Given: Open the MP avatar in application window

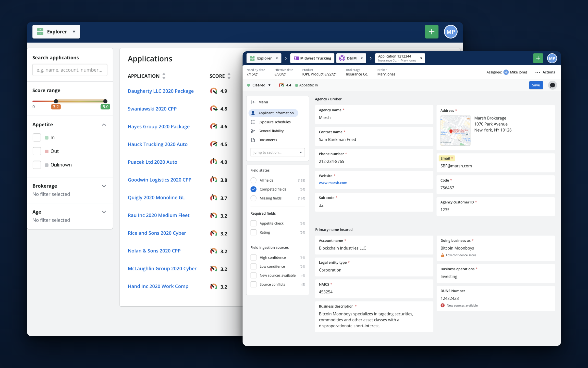Looking at the screenshot, I should (552, 58).
